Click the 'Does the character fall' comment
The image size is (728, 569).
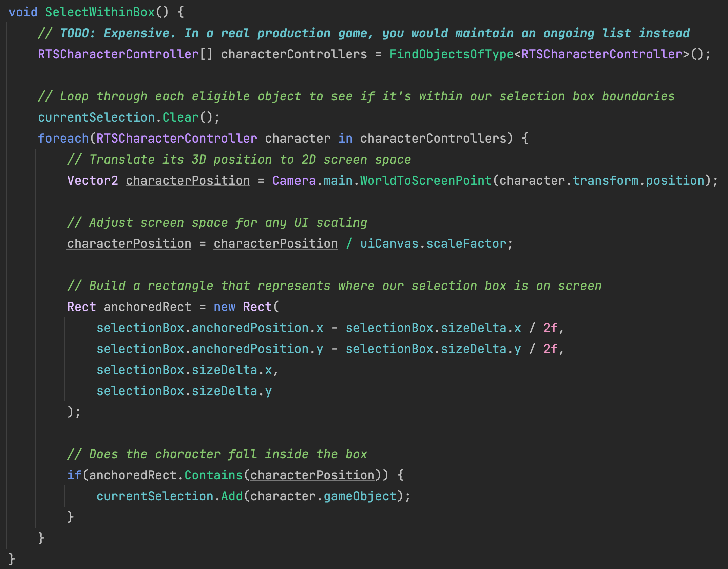pos(217,454)
